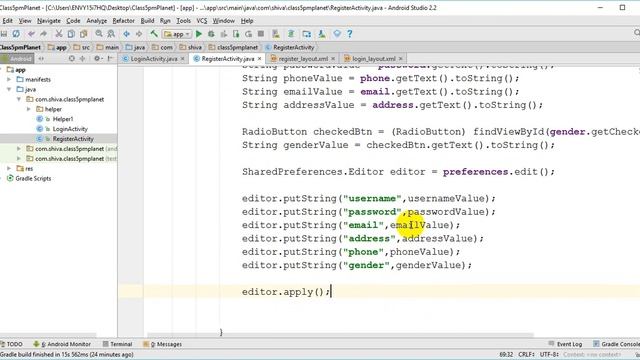Open the app run configuration dropdown
Image resolution: width=640 pixels, height=360 pixels.
point(177,34)
